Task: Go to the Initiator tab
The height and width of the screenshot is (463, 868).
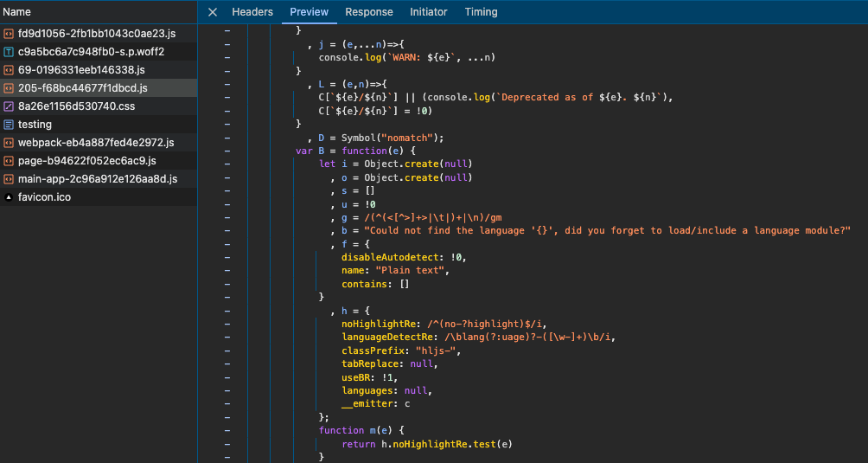Action: point(429,12)
